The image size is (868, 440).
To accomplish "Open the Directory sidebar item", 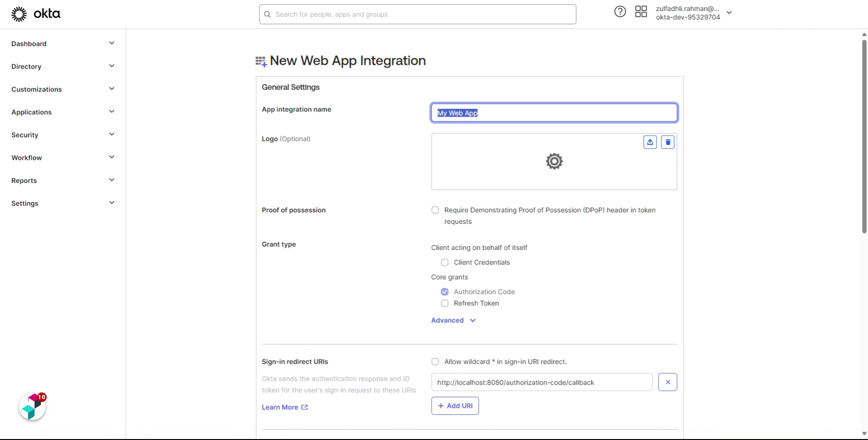I will coord(63,67).
